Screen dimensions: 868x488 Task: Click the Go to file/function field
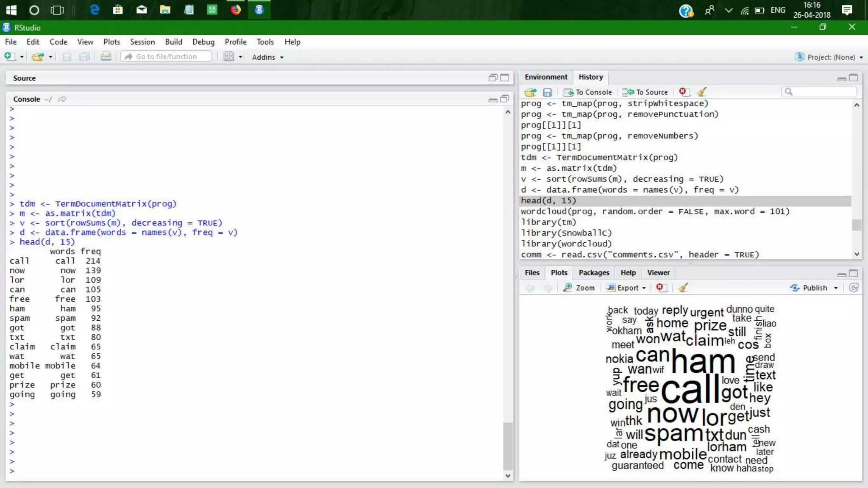click(167, 57)
